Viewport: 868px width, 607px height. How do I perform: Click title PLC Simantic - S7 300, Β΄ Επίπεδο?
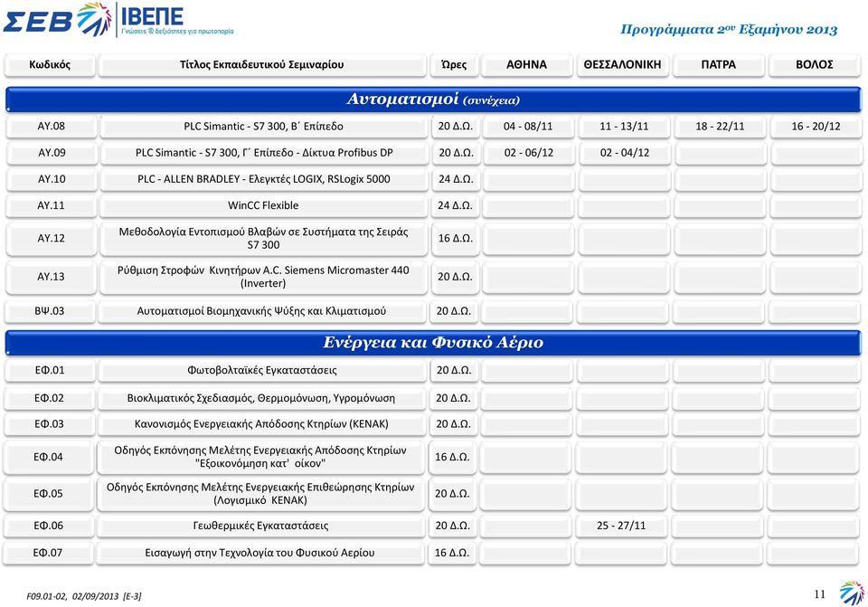click(263, 127)
